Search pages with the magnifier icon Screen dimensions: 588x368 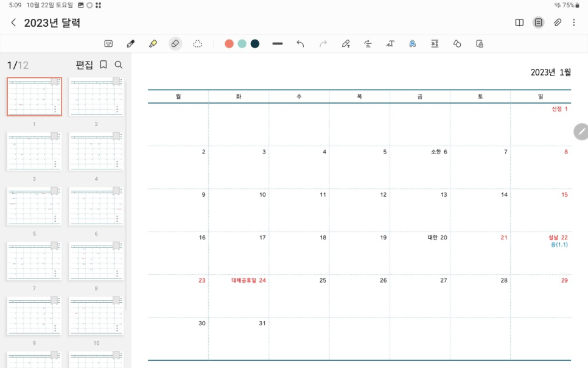119,65
